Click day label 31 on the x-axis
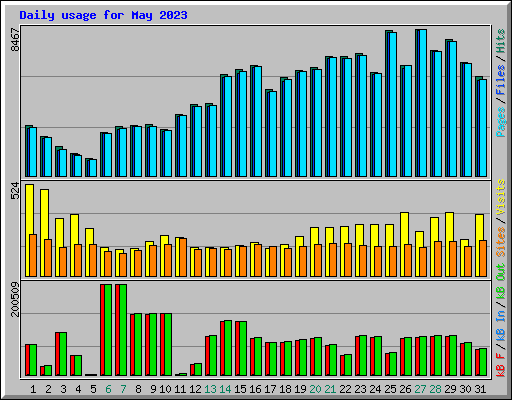This screenshot has width=512, height=400. click(480, 389)
